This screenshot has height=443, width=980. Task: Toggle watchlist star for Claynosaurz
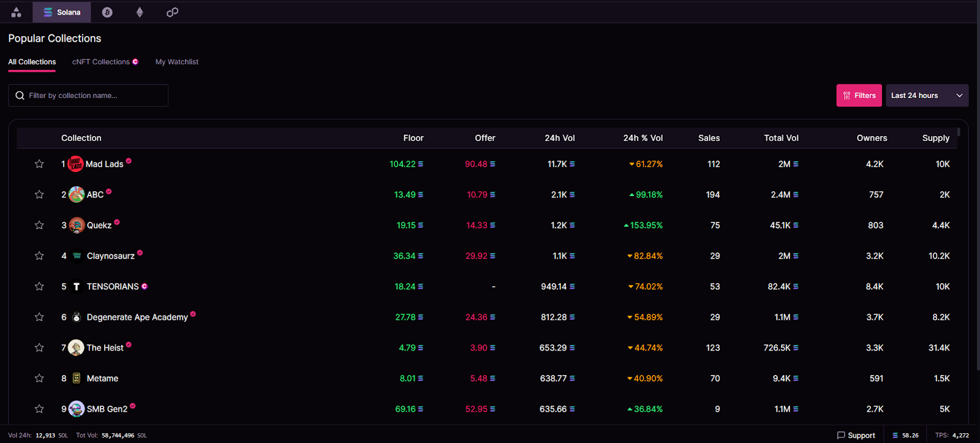coord(39,256)
